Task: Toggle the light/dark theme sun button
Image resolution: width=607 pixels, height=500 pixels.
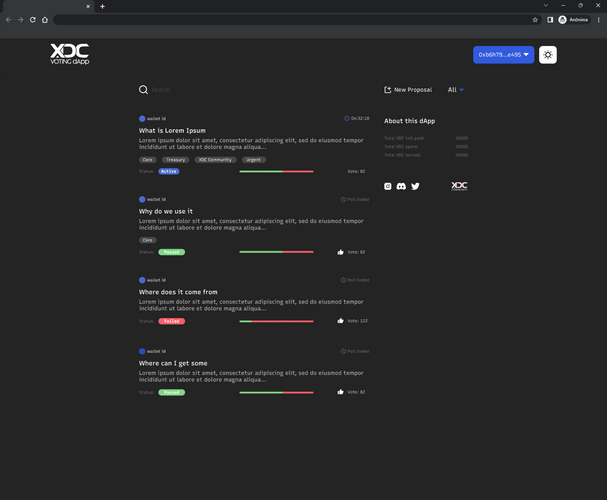Action: (547, 54)
